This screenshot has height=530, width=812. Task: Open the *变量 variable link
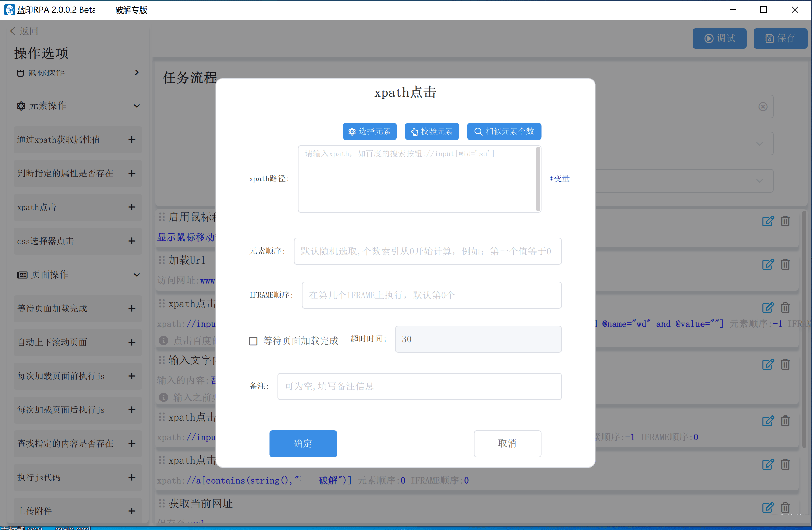click(x=559, y=178)
